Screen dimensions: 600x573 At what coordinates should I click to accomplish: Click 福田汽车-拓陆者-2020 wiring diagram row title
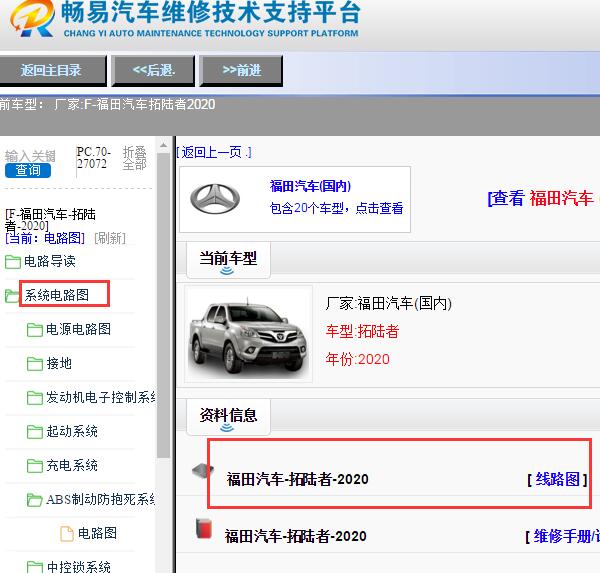tap(297, 479)
